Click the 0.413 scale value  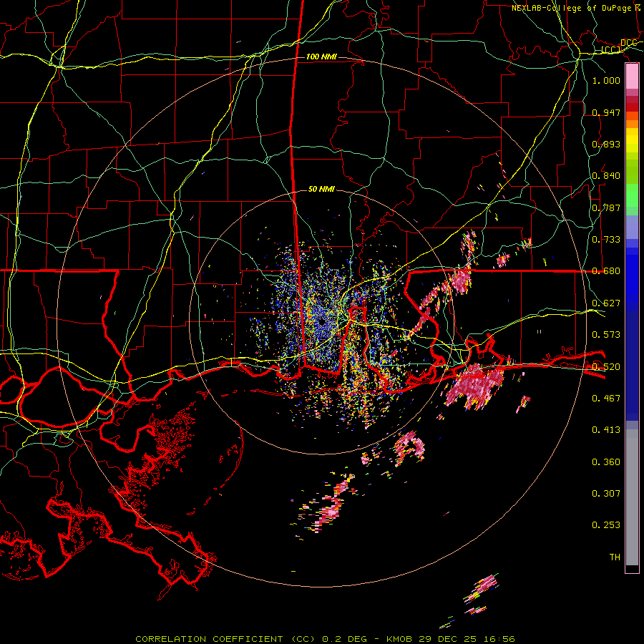click(x=606, y=430)
